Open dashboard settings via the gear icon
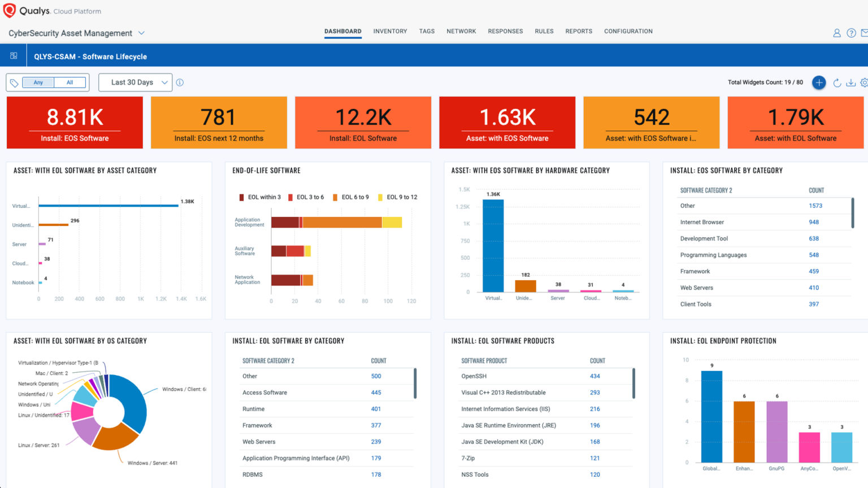The image size is (868, 488). (x=864, y=82)
